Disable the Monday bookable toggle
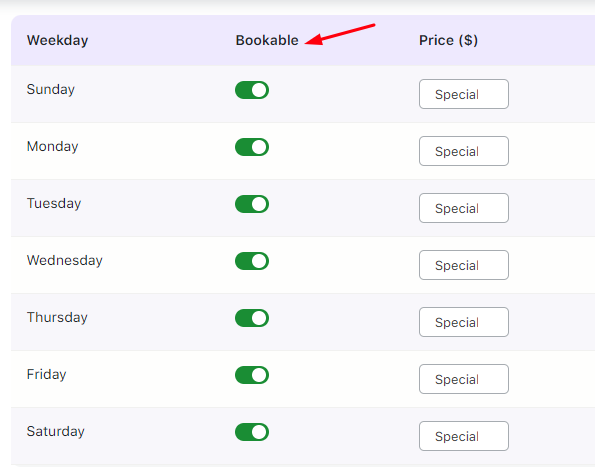The height and width of the screenshot is (475, 595). point(252,147)
